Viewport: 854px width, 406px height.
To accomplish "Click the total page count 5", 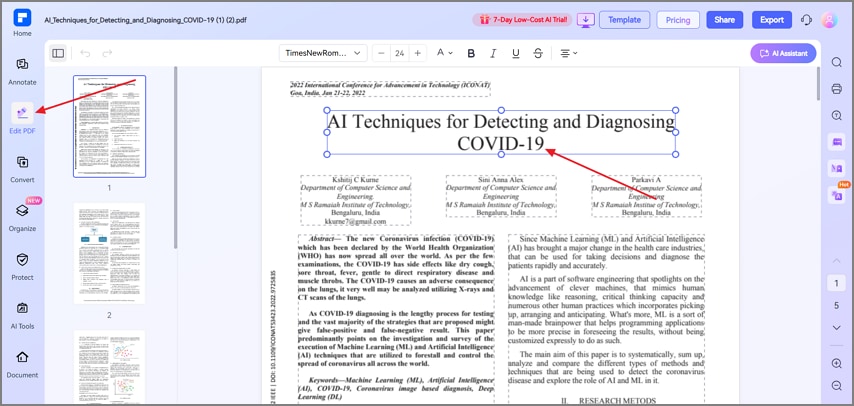I will [x=837, y=305].
